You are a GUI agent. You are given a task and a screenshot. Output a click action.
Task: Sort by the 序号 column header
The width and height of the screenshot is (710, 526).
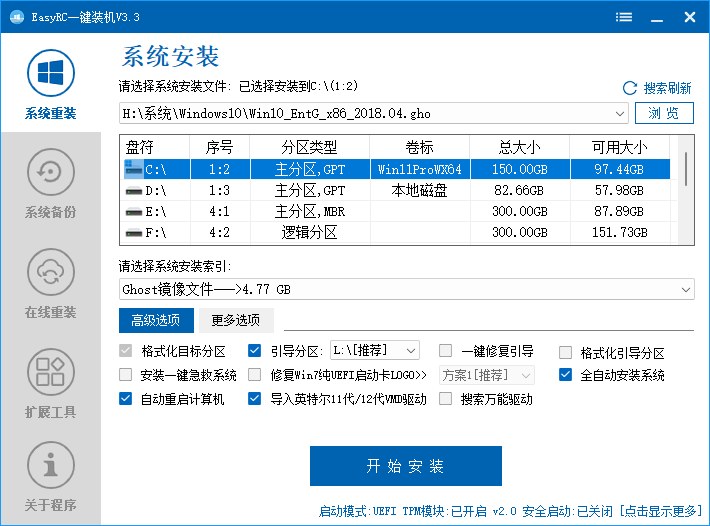click(220, 147)
